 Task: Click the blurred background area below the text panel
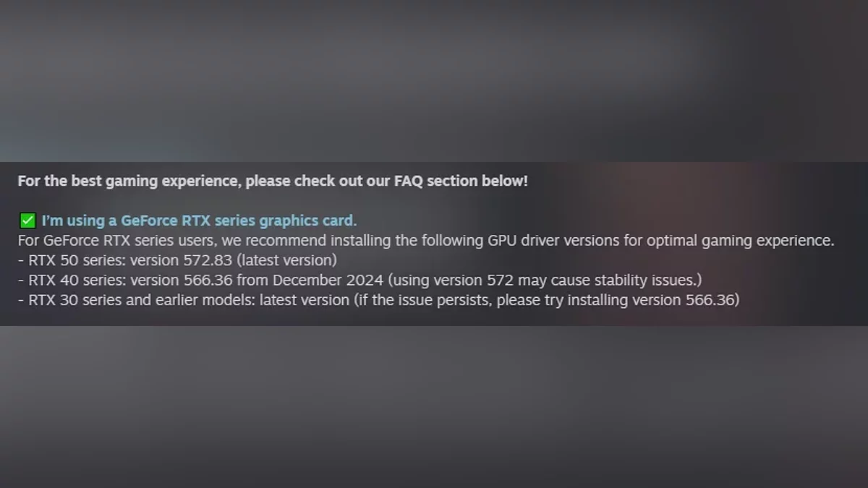coord(434,406)
